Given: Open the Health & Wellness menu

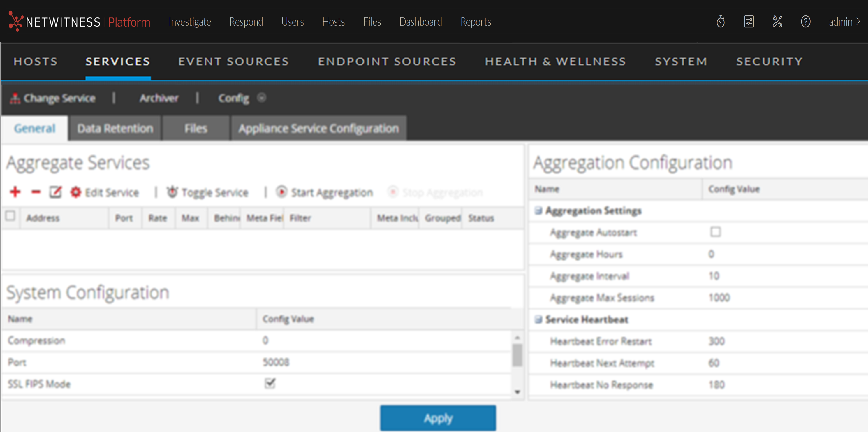Looking at the screenshot, I should [x=555, y=61].
